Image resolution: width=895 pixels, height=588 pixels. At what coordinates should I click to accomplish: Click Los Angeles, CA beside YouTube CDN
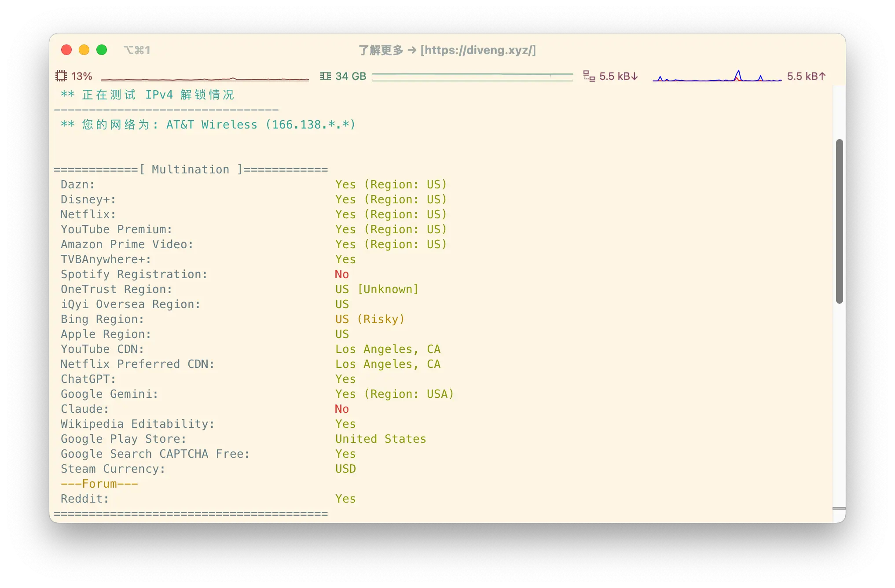(x=388, y=349)
